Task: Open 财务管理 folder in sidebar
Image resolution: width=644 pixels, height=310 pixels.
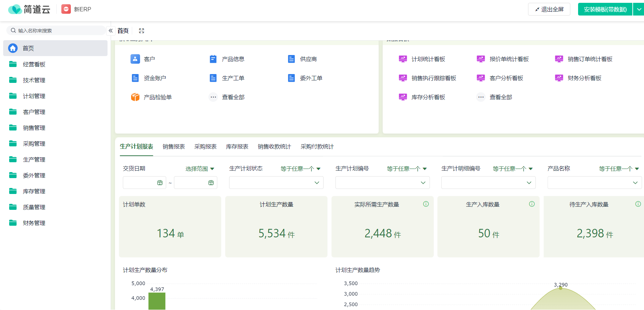Action: 55,223
